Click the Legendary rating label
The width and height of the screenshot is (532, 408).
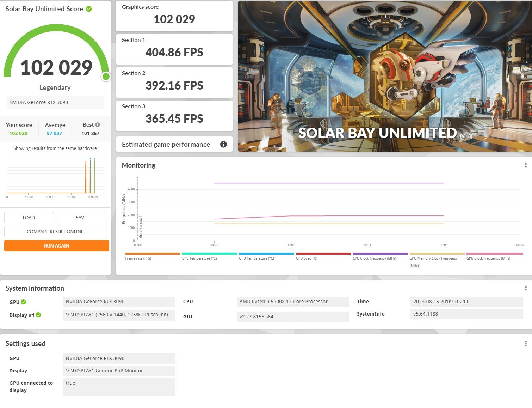click(55, 87)
